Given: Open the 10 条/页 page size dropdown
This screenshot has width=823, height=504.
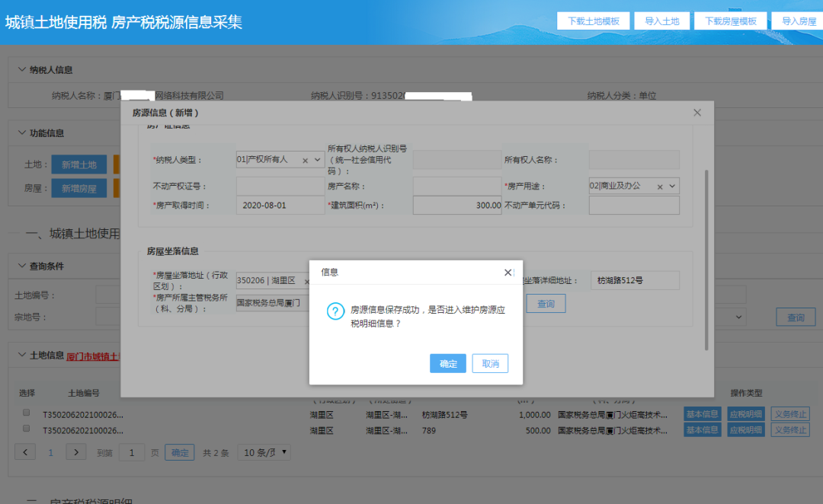Looking at the screenshot, I should [x=262, y=451].
